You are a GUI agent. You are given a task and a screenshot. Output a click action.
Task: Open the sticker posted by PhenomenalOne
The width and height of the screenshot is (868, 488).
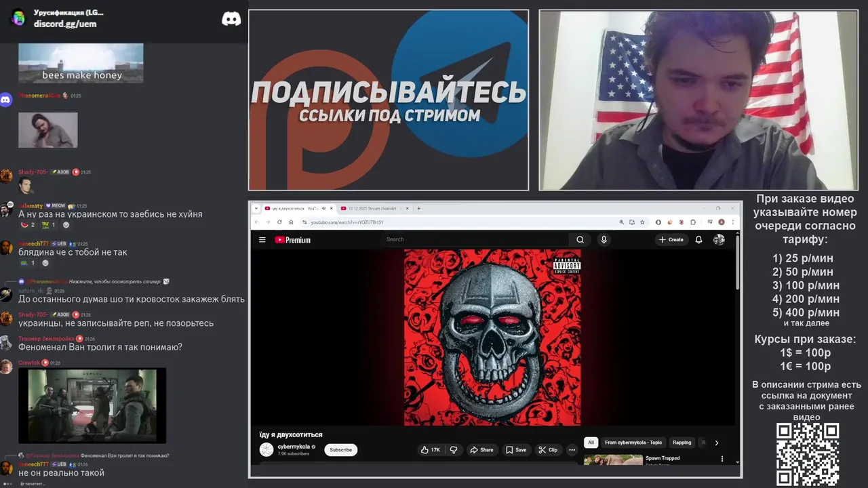[48, 130]
